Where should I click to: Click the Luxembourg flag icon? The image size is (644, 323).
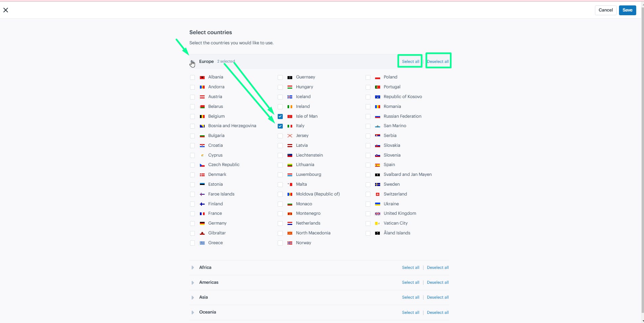pyautogui.click(x=290, y=175)
